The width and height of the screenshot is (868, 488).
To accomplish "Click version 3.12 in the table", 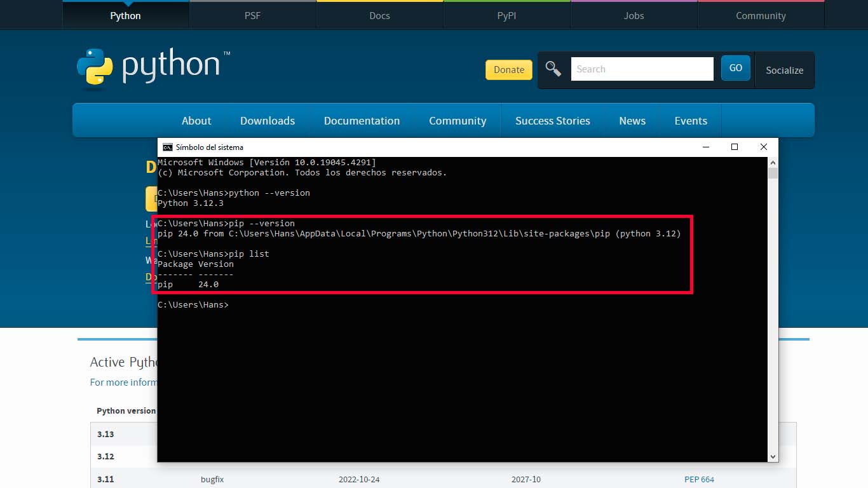I will point(105,456).
